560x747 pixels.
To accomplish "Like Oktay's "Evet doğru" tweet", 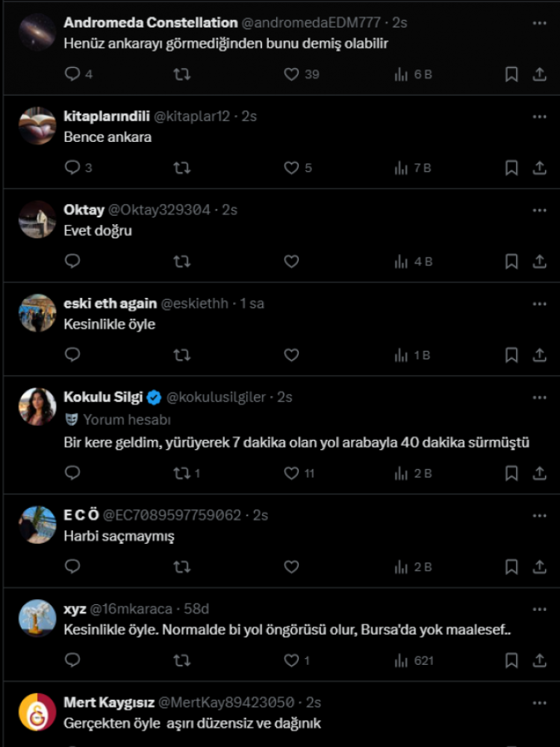I will pos(291,261).
